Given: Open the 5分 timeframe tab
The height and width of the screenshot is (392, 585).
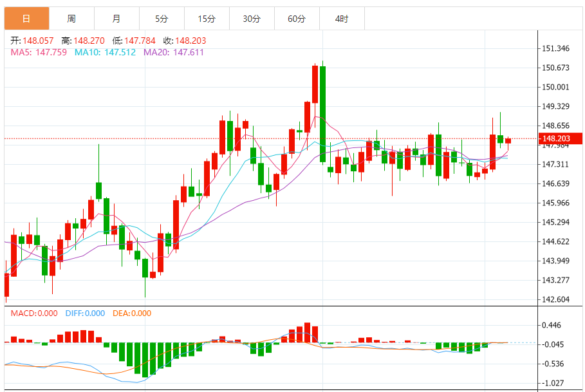Looking at the screenshot, I should (162, 18).
